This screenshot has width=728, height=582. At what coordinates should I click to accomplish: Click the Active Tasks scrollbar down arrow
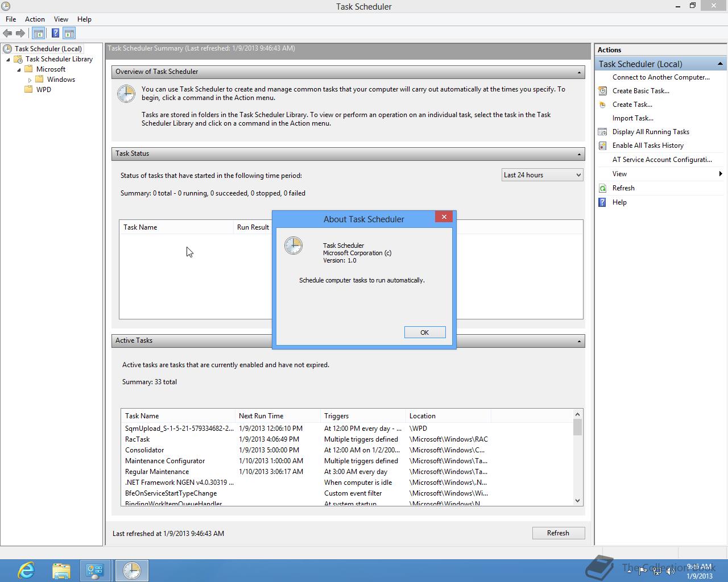point(577,501)
